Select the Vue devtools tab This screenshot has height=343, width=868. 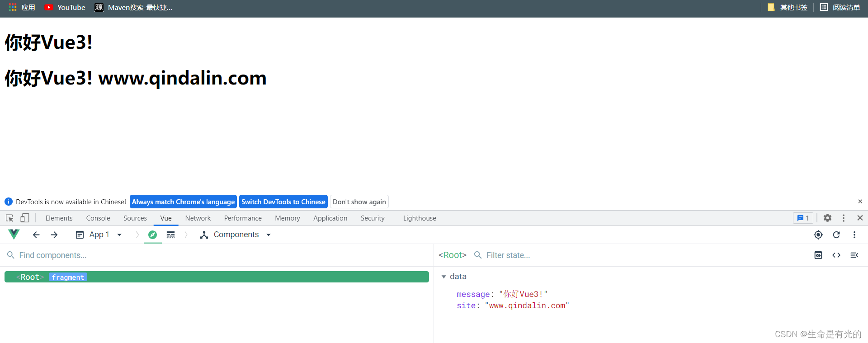tap(166, 218)
